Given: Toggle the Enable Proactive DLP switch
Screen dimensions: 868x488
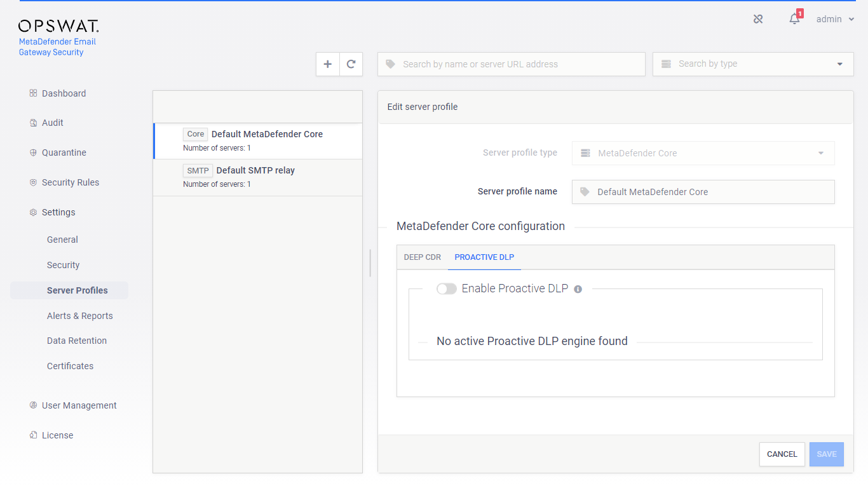Looking at the screenshot, I should (x=447, y=289).
